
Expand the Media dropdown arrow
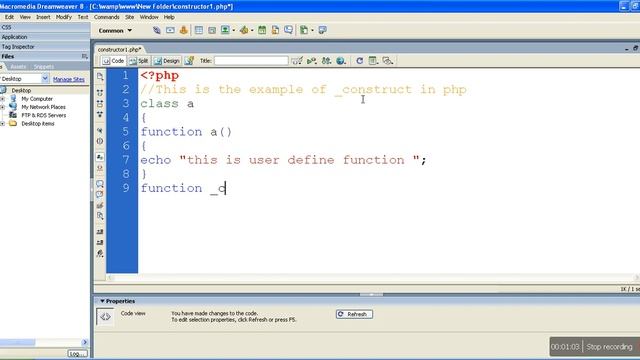click(x=252, y=30)
